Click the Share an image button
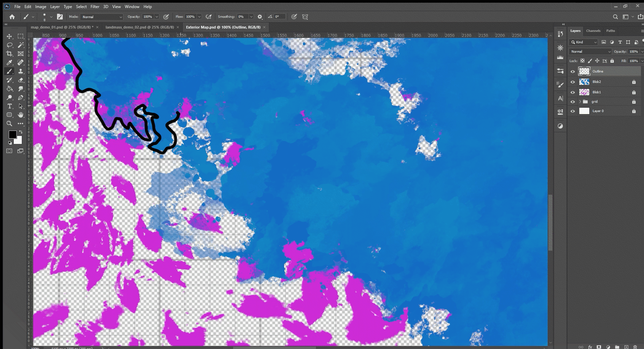The image size is (644, 349). (x=641, y=17)
